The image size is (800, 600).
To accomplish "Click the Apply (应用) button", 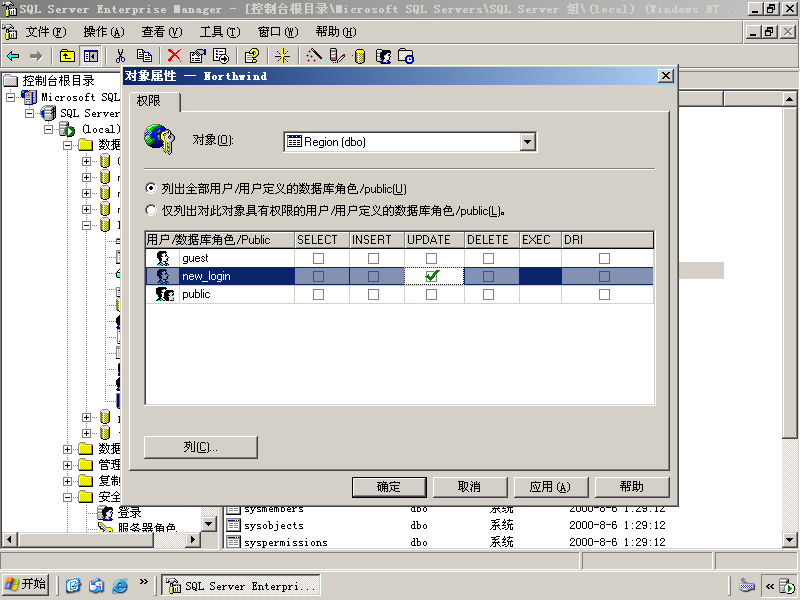I will tap(551, 487).
